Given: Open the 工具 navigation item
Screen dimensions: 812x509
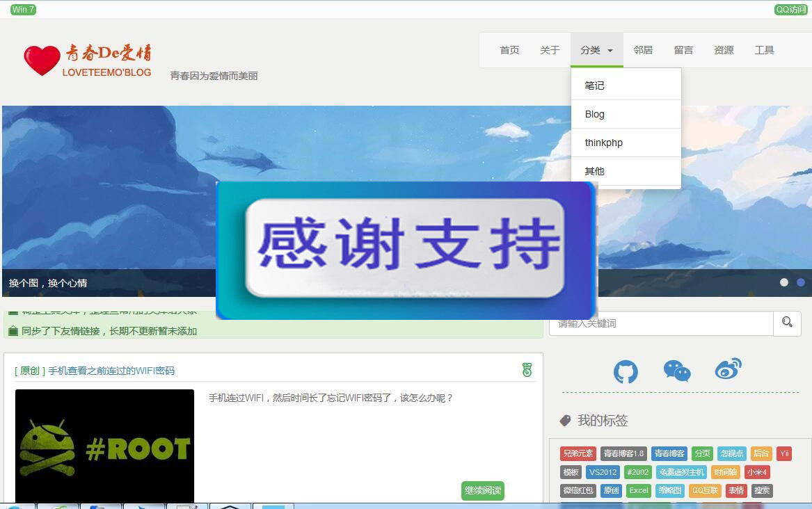Looking at the screenshot, I should 765,50.
